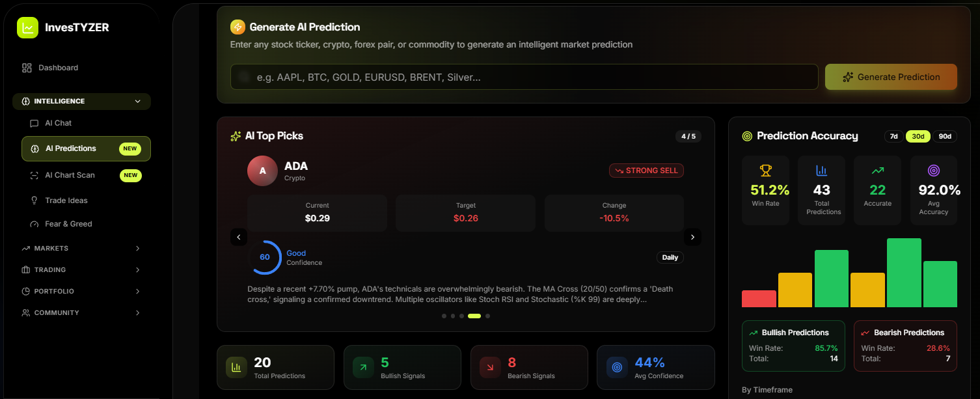
Task: Collapse the INTELLIGENCE section
Action: pos(81,101)
